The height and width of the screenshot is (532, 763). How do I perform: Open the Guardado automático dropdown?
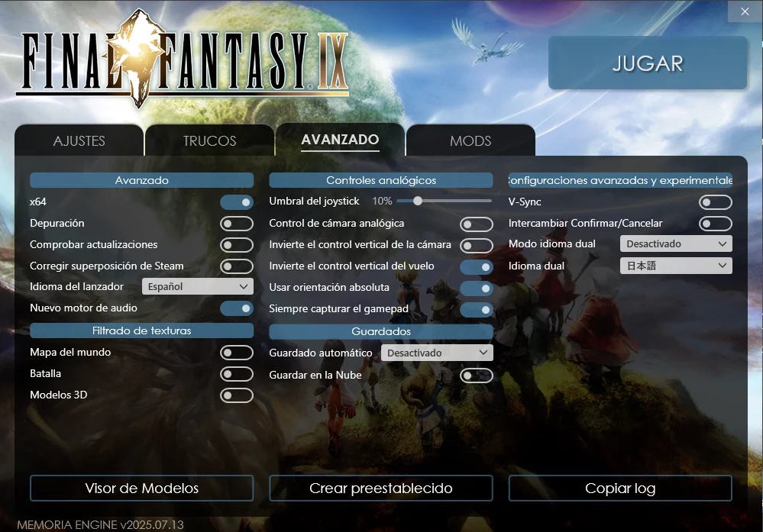tap(436, 353)
